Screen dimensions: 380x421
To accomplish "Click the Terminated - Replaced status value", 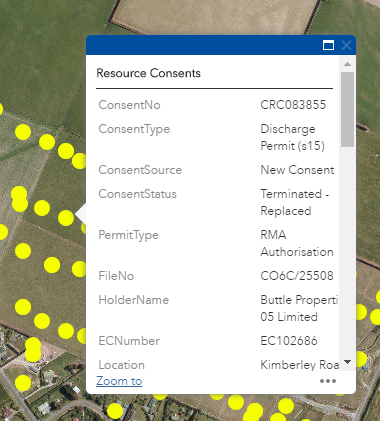I will pyautogui.click(x=295, y=202).
